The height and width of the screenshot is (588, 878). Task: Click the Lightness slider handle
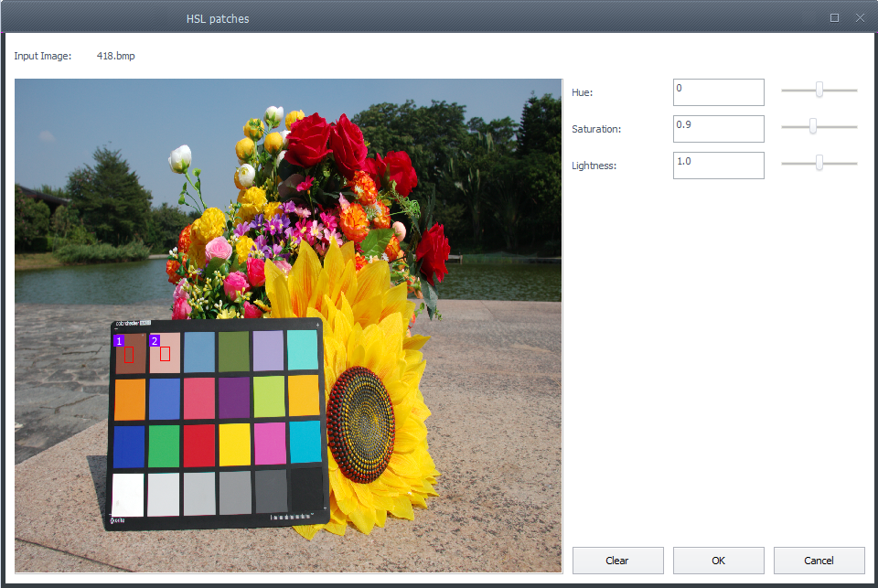click(819, 163)
